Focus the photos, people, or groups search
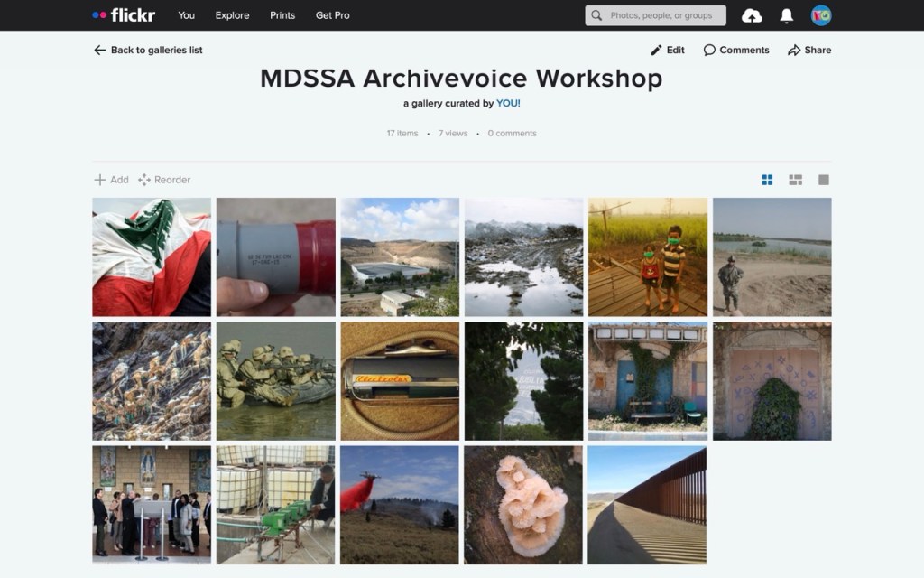Image resolution: width=924 pixels, height=578 pixels. pos(655,15)
